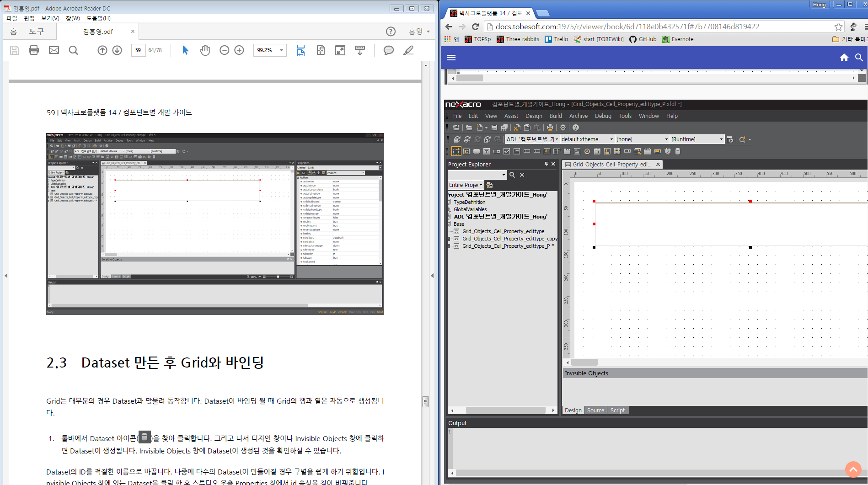Select the Hand pan tool in Acrobat
Screen dimensions: 868x485
pyautogui.click(x=205, y=50)
